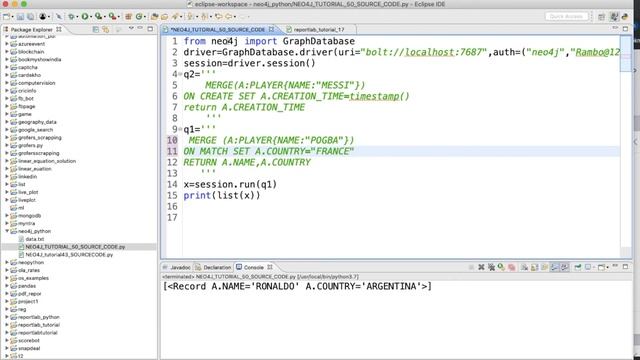Click the Open Task folder icon
This screenshot has width=640, height=360.
coord(164,16)
